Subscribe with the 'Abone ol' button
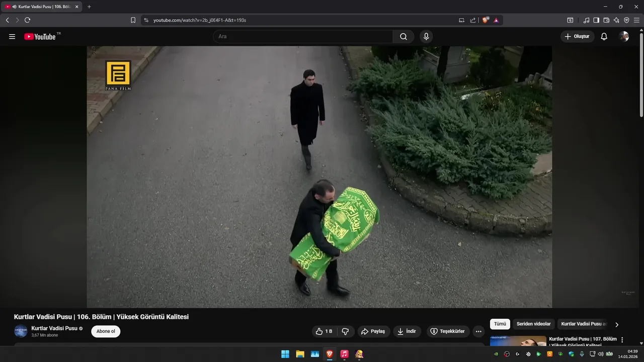Image resolution: width=644 pixels, height=362 pixels. tap(106, 331)
